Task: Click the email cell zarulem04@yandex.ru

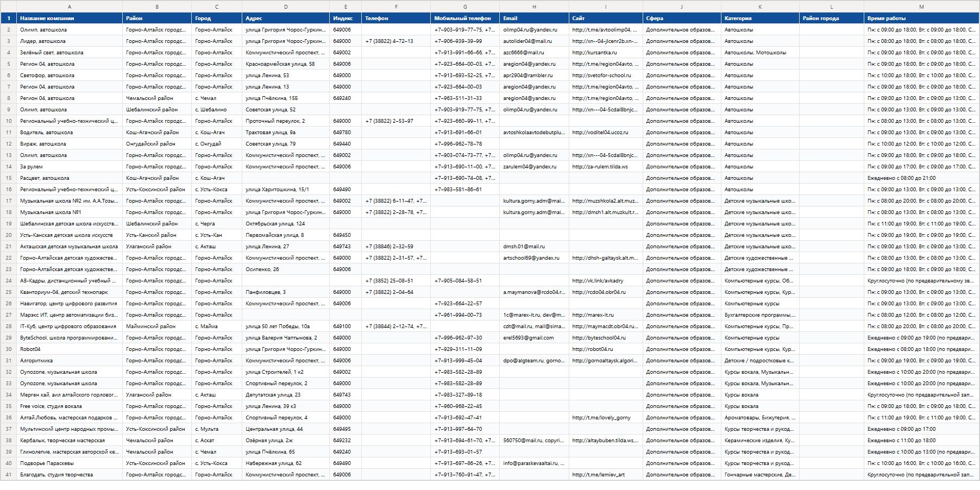Action: 534,167
